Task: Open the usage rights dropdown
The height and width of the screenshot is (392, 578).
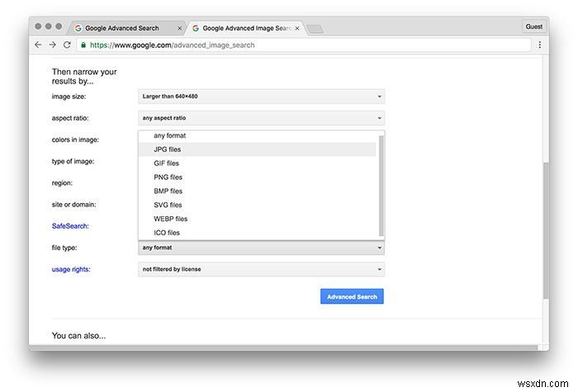Action: pos(262,269)
